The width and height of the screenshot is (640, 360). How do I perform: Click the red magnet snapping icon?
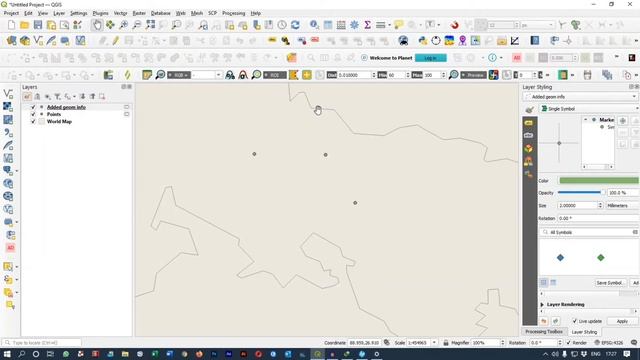pos(454,25)
